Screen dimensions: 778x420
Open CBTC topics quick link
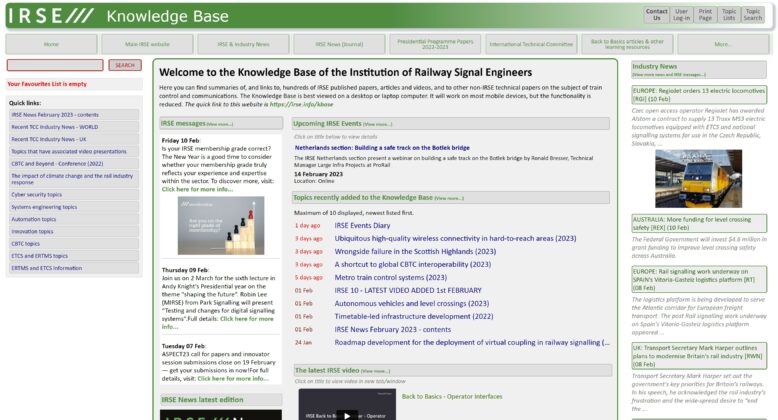pyautogui.click(x=73, y=244)
